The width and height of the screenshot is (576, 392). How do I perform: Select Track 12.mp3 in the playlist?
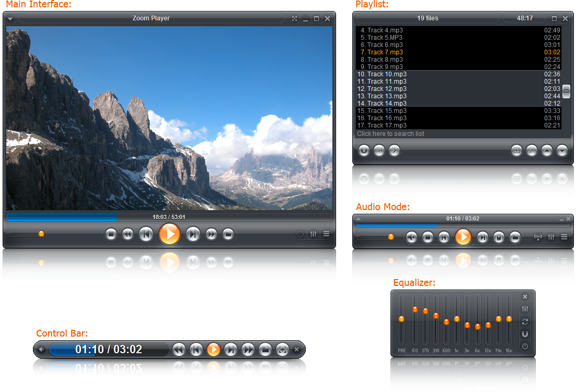click(458, 89)
